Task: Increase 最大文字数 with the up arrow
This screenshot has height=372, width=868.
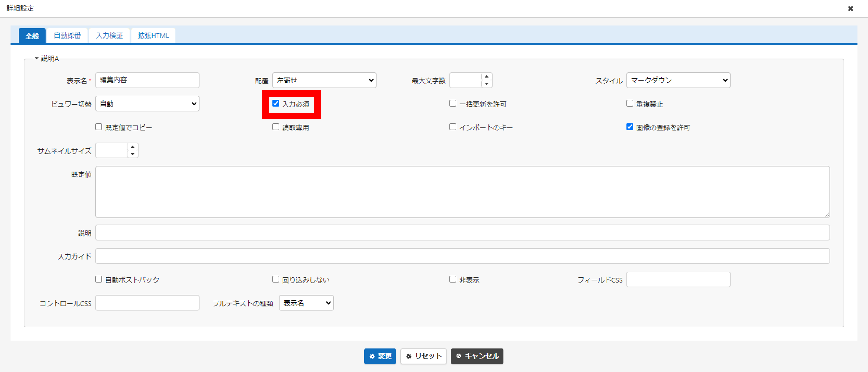Action: coord(486,77)
